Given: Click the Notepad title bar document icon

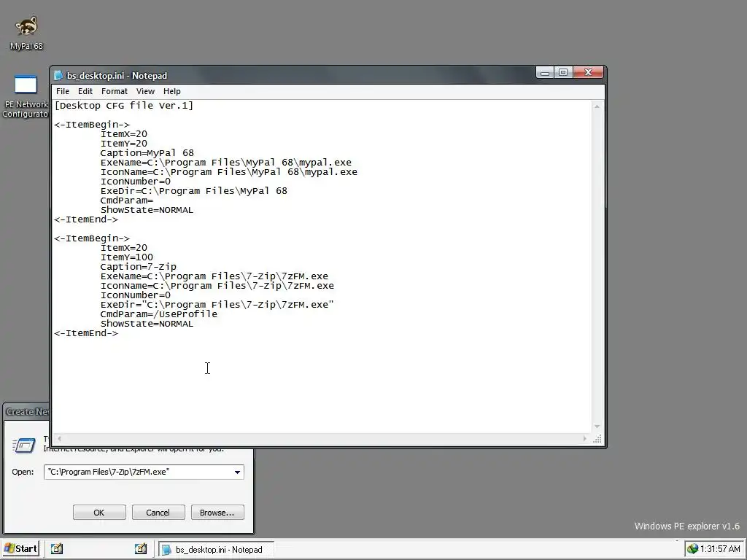Looking at the screenshot, I should point(58,75).
